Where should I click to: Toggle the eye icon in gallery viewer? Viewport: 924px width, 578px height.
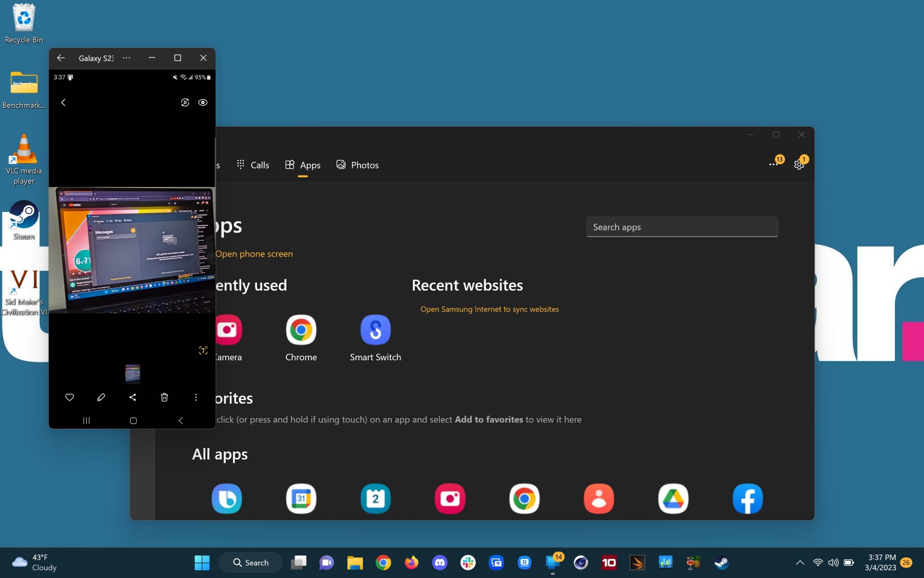pos(203,103)
